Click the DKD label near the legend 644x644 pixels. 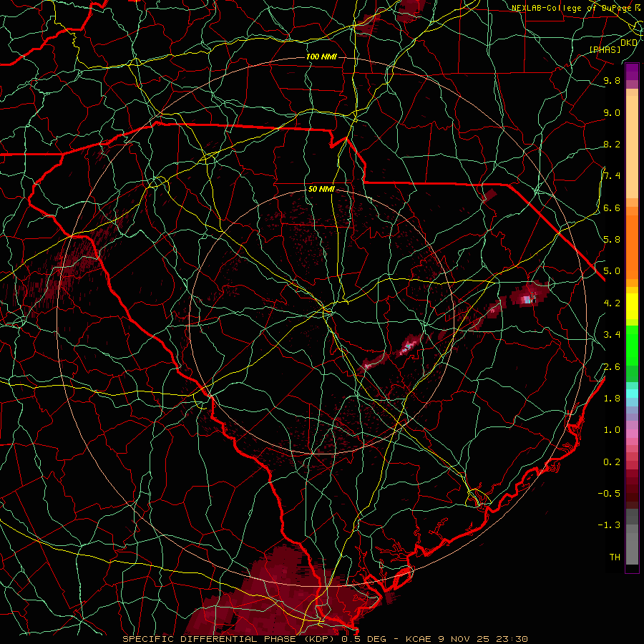pyautogui.click(x=629, y=42)
